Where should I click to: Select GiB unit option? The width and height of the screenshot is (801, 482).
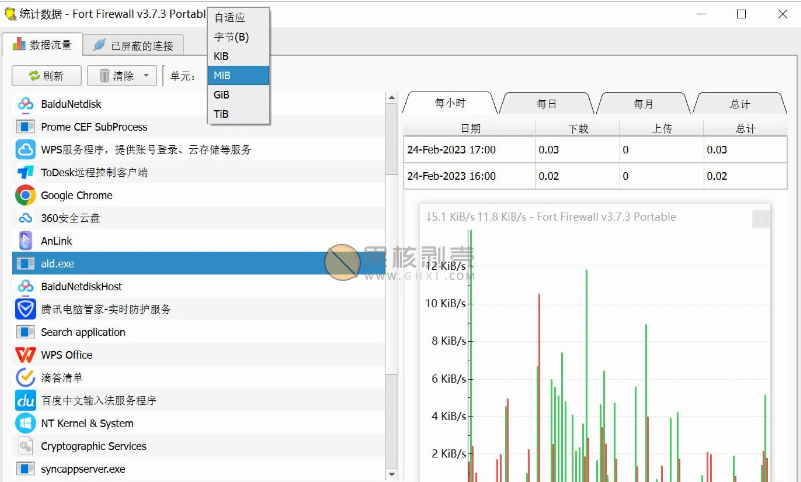point(238,95)
